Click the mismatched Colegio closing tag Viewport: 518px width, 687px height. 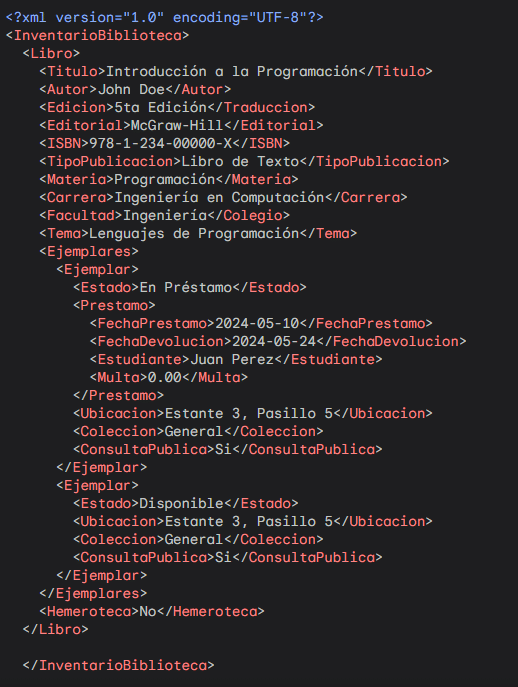pyautogui.click(x=248, y=215)
